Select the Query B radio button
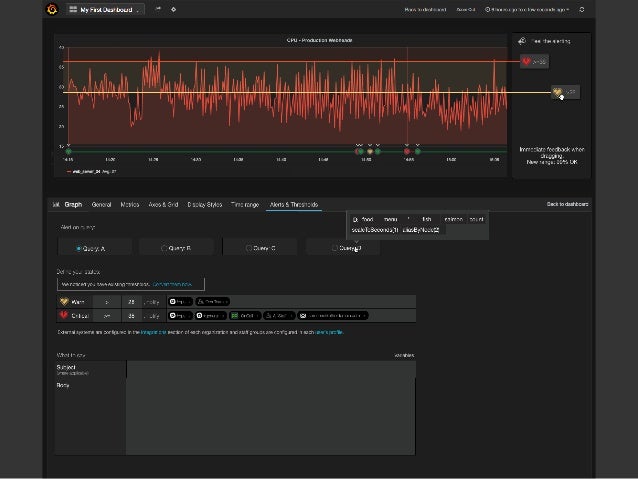Image resolution: width=638 pixels, height=479 pixels. coord(165,248)
